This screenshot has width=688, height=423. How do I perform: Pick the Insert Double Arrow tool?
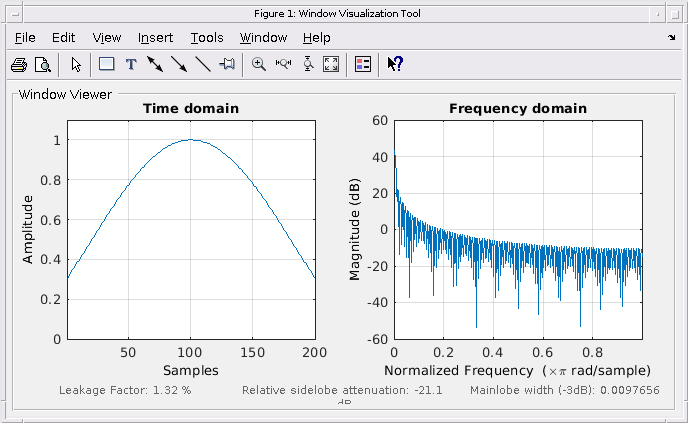click(155, 65)
